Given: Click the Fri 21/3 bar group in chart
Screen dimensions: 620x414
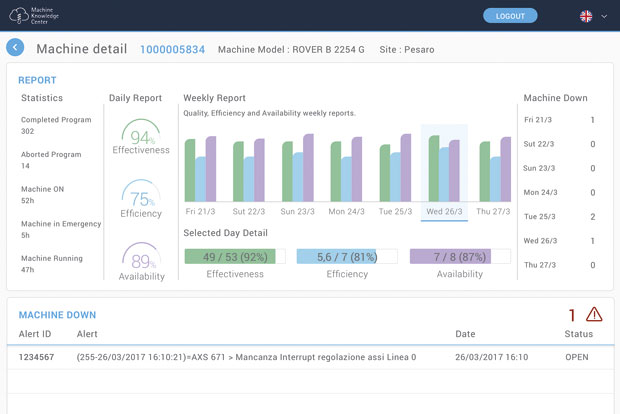Looking at the screenshot, I should 200,169.
